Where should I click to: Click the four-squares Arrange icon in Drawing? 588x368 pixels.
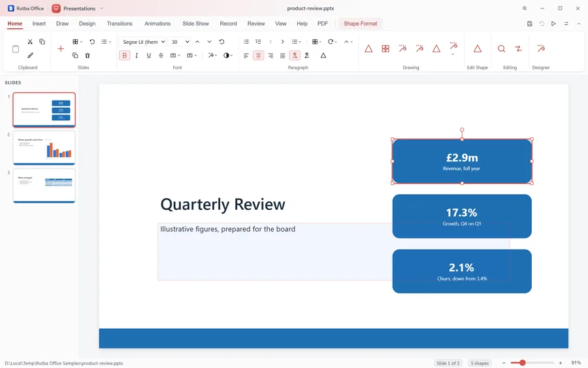[x=385, y=49]
